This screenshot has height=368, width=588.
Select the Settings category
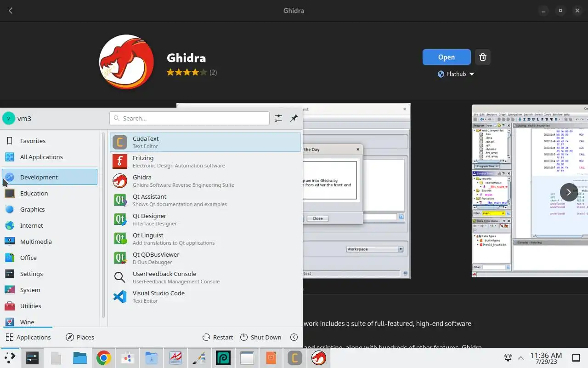[50, 274]
